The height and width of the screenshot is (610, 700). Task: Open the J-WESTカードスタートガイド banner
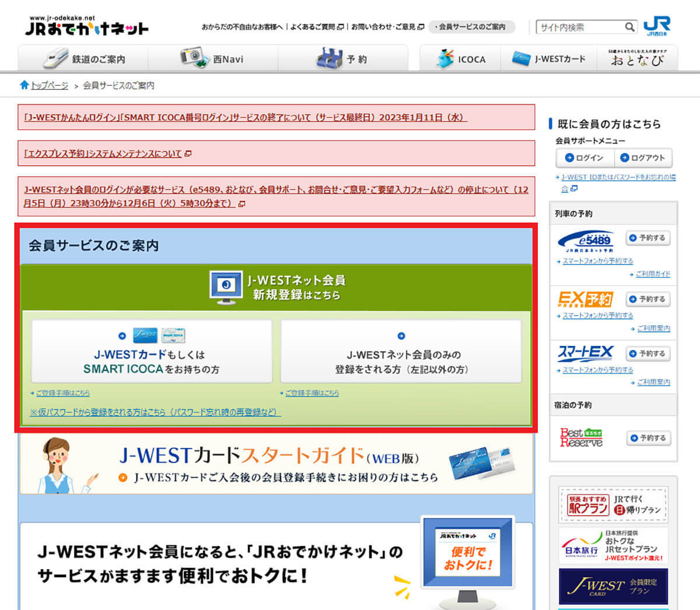276,465
